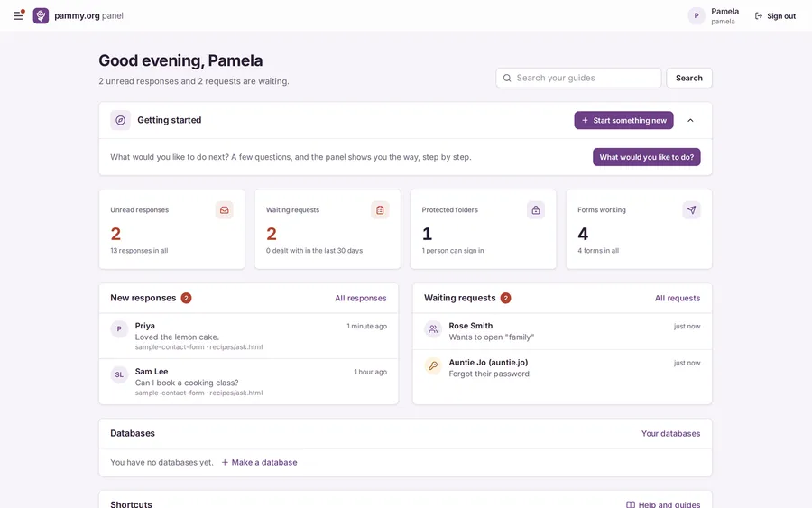The image size is (812, 508).
Task: Click '0 dealt with in the last 30 days'
Action: tap(314, 251)
